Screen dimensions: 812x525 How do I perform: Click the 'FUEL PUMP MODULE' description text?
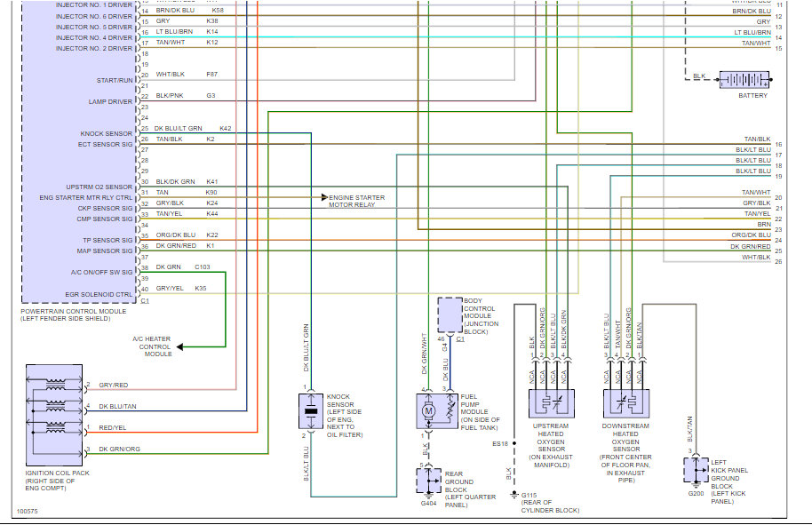tap(480, 412)
